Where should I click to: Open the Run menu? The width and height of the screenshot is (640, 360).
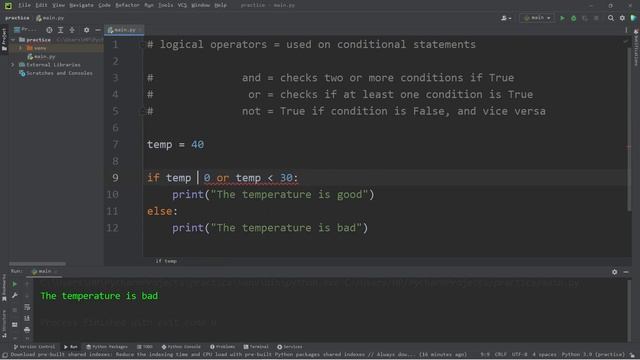(x=149, y=5)
